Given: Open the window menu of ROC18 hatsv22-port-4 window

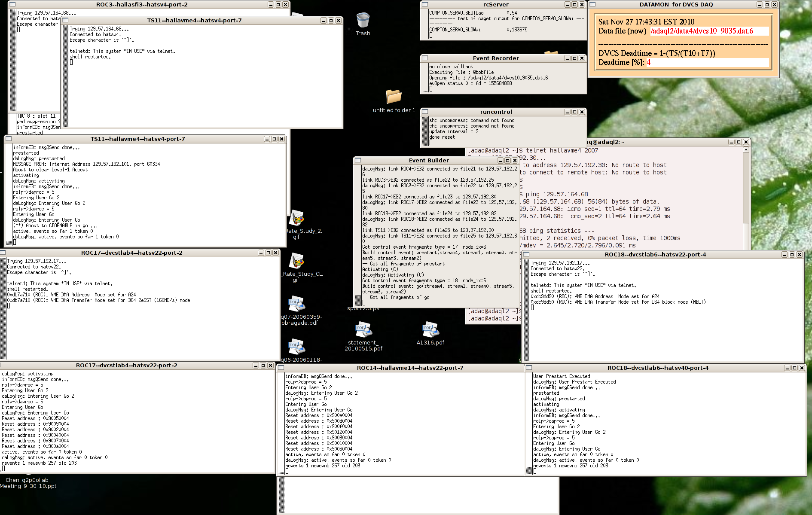Looking at the screenshot, I should [x=526, y=254].
